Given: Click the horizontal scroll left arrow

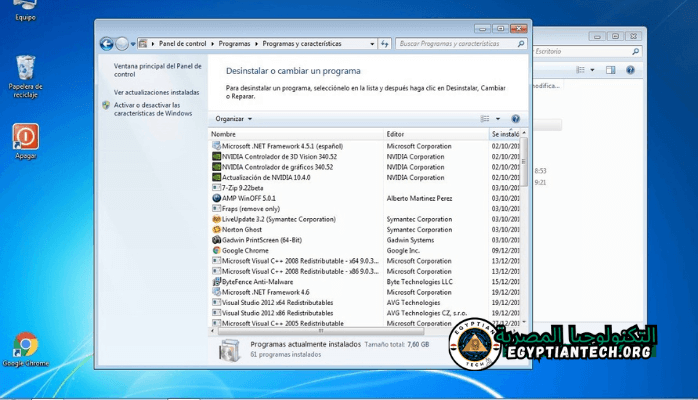Looking at the screenshot, I should 212,331.
